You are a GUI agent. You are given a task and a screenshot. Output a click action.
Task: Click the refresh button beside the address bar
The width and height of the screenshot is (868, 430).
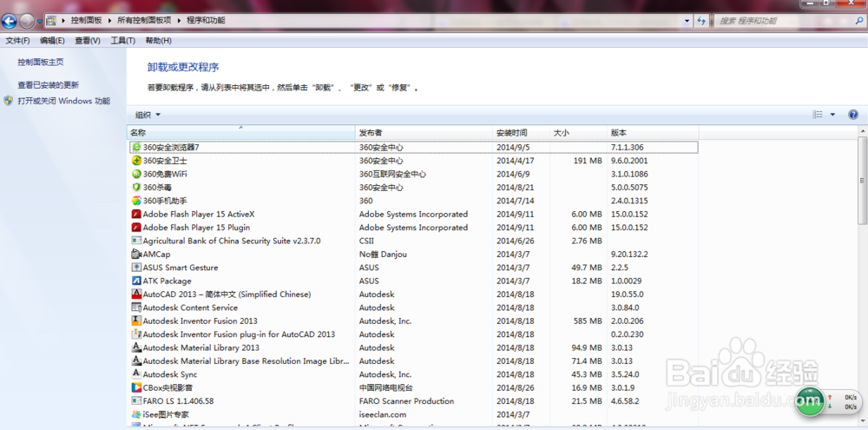point(701,21)
